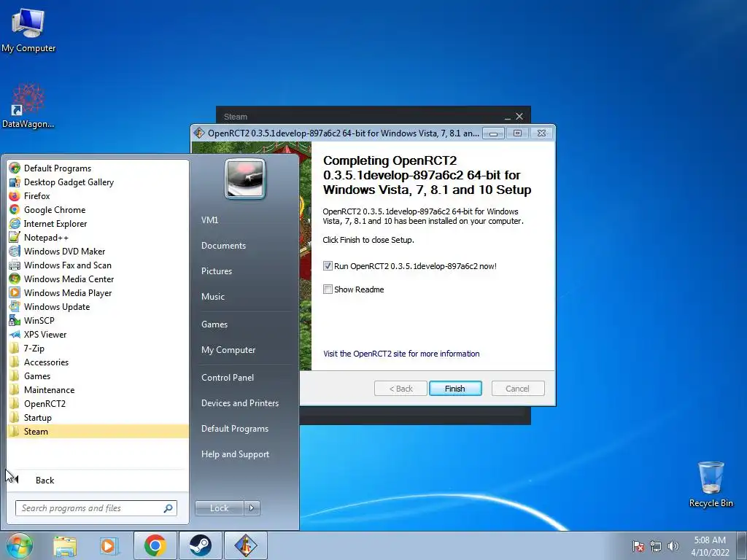Expand the Accessories folder
Image resolution: width=747 pixels, height=560 pixels.
(x=46, y=362)
